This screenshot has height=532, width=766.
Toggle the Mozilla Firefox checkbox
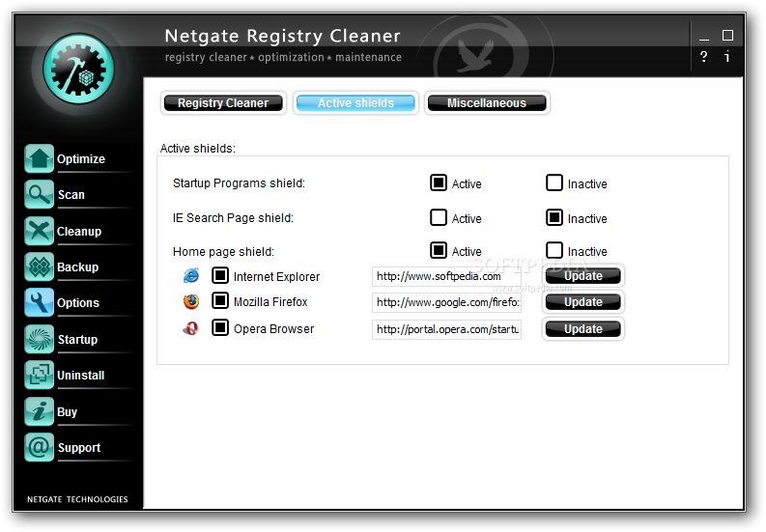pyautogui.click(x=220, y=300)
